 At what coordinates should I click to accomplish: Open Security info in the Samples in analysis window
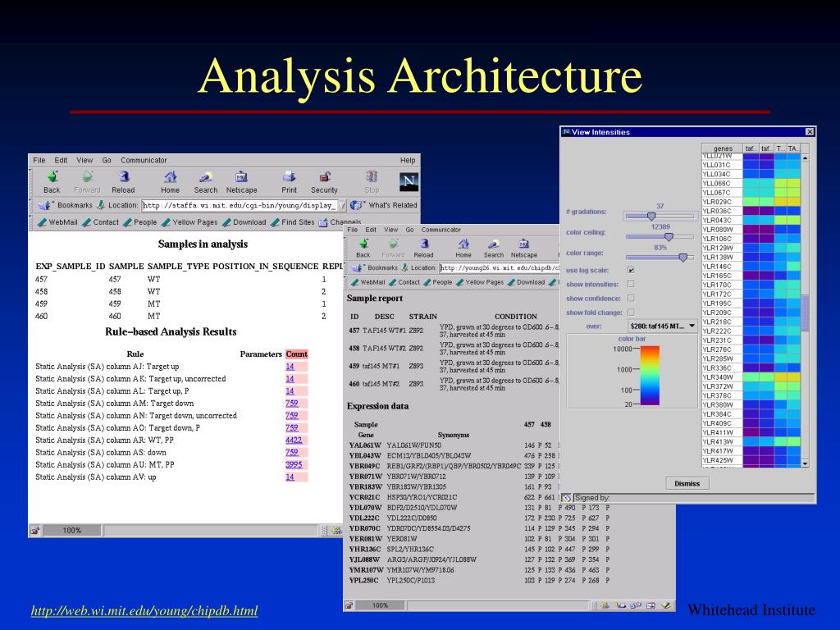pyautogui.click(x=324, y=182)
